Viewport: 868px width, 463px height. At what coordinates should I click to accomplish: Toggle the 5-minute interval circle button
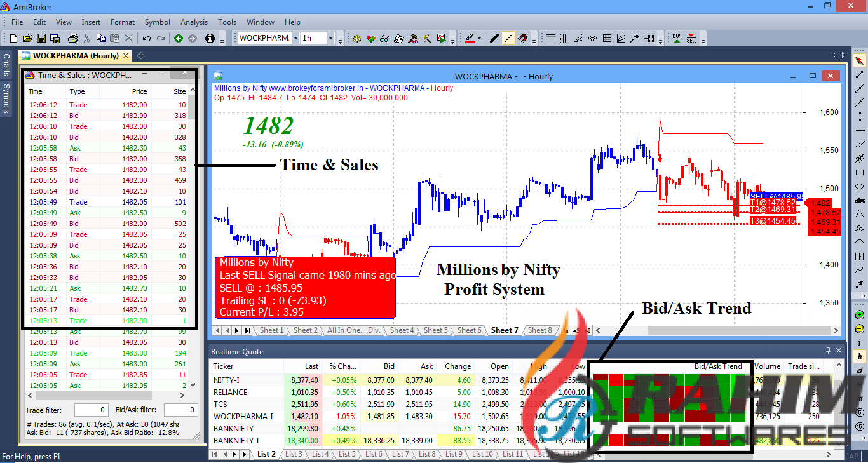[x=860, y=412]
